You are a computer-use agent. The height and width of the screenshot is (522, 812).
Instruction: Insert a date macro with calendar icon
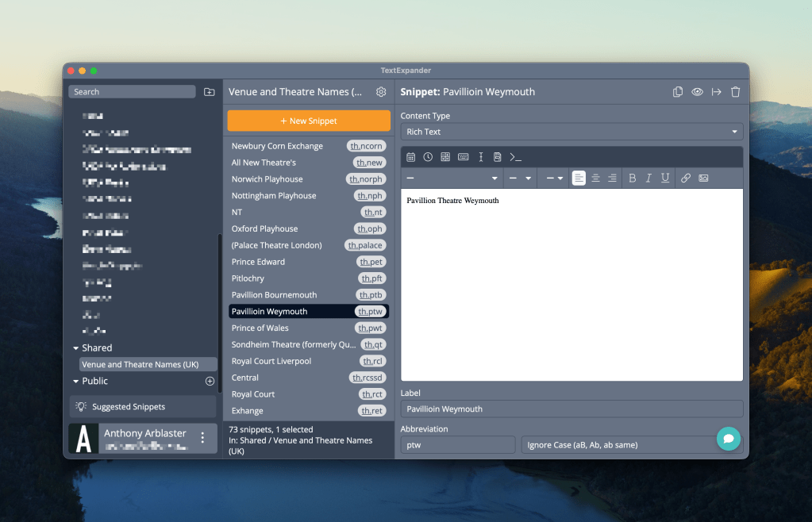(x=411, y=156)
